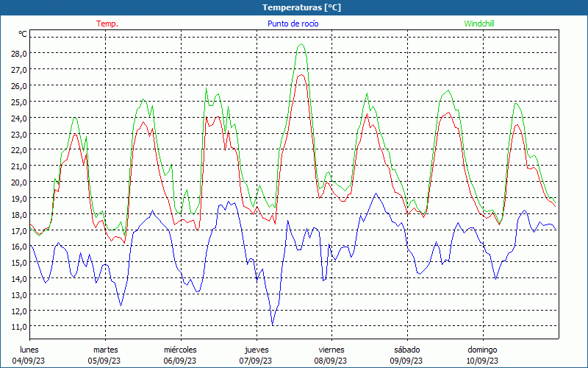
Task: Click the 26,0 y-axis value
Action: [19, 85]
